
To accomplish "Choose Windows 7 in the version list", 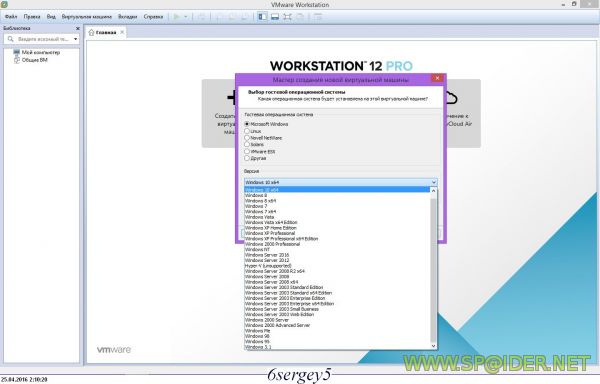I will (x=337, y=206).
